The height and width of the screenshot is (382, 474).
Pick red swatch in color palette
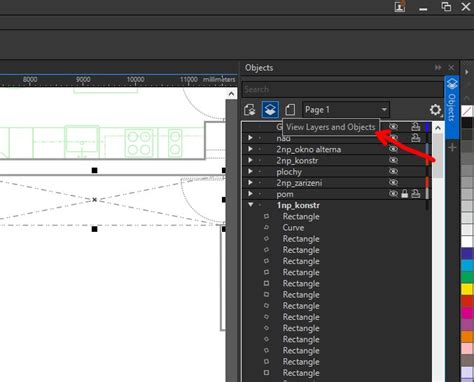(x=467, y=301)
